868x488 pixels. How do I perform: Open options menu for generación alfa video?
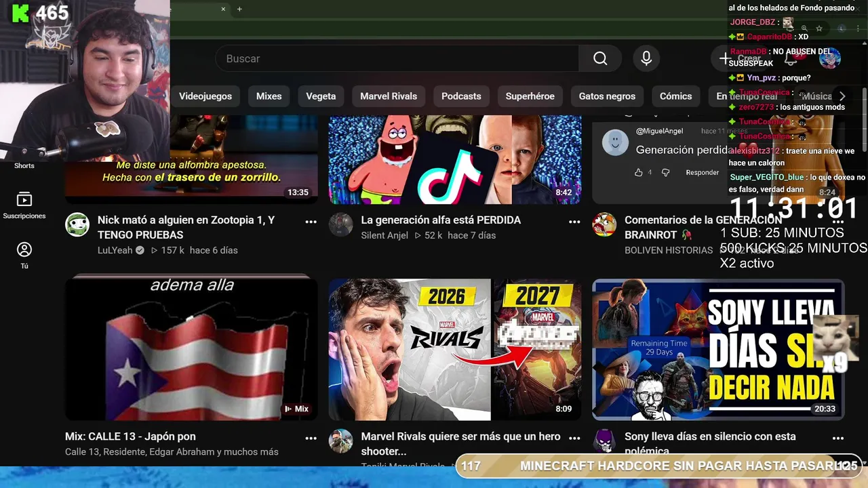click(574, 222)
